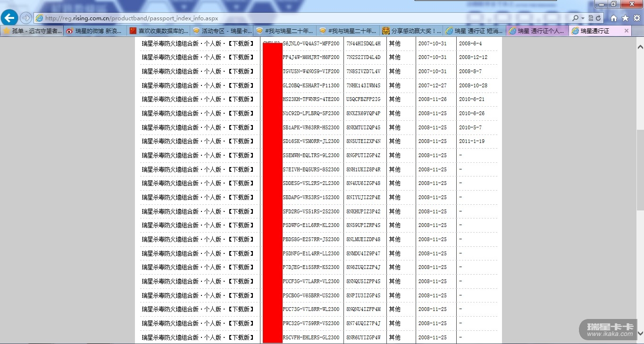Click code 7N44HISDQL4H
This screenshot has width=644, height=344.
click(x=363, y=43)
